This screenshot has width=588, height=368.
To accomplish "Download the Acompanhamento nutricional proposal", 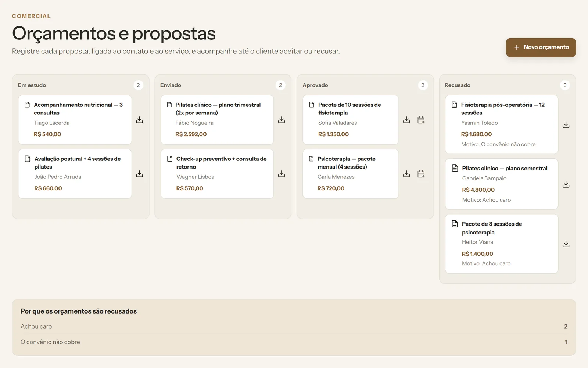I will (x=140, y=120).
